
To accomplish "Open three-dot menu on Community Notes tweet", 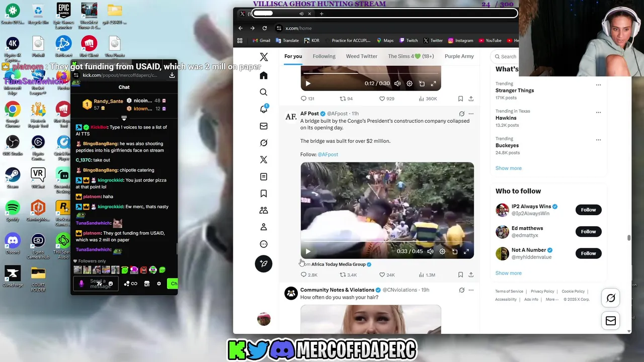I will (471, 290).
